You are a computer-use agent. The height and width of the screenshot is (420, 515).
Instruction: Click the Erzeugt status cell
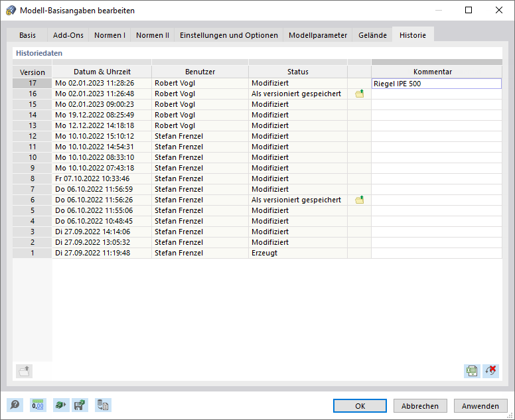[298, 253]
